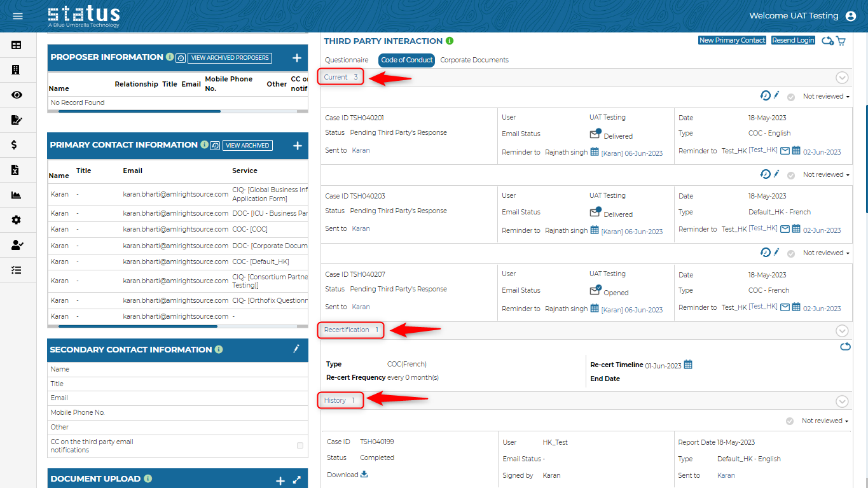Screen dimensions: 868x488
Task: Click the eye icon in left sidebar
Action: (x=17, y=95)
